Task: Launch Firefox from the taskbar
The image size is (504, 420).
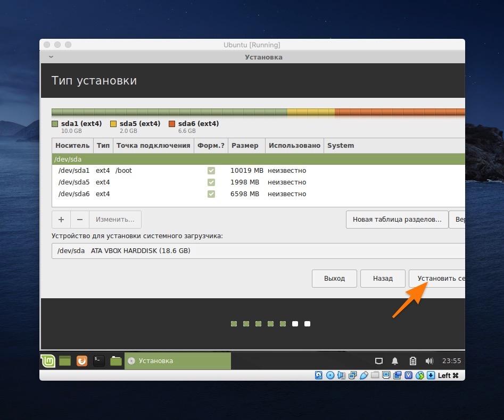Action: click(81, 361)
